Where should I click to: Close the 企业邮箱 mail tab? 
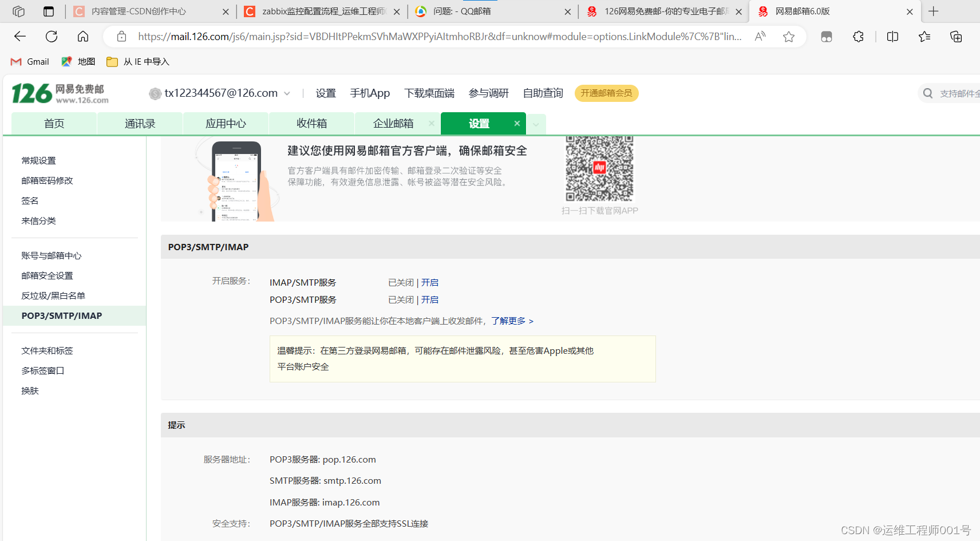[431, 123]
